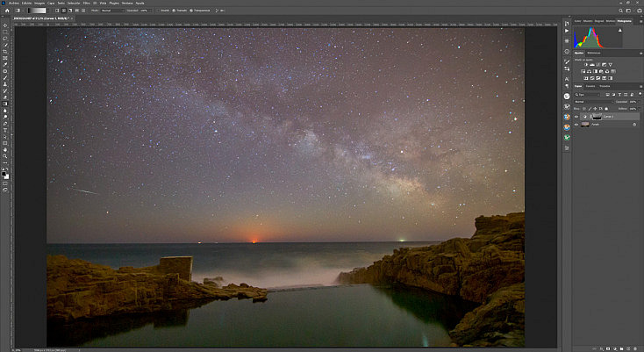Open the layer filter Tipo dropdown
644x352 pixels.
click(587, 95)
